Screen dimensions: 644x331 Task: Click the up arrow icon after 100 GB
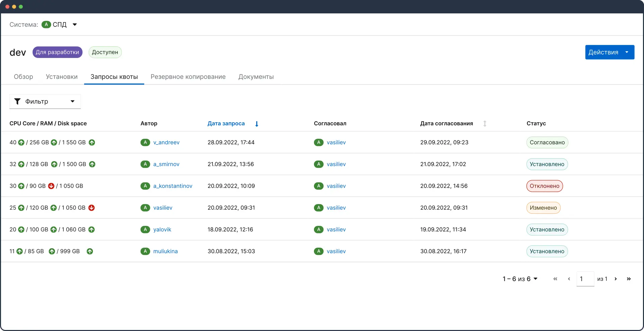point(54,229)
